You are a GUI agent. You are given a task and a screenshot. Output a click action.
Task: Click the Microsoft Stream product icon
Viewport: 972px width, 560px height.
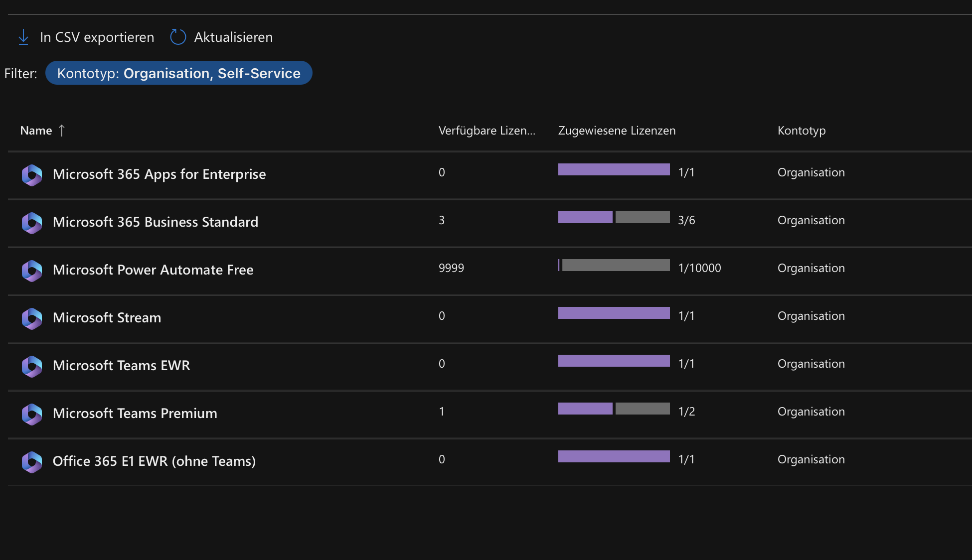tap(32, 318)
